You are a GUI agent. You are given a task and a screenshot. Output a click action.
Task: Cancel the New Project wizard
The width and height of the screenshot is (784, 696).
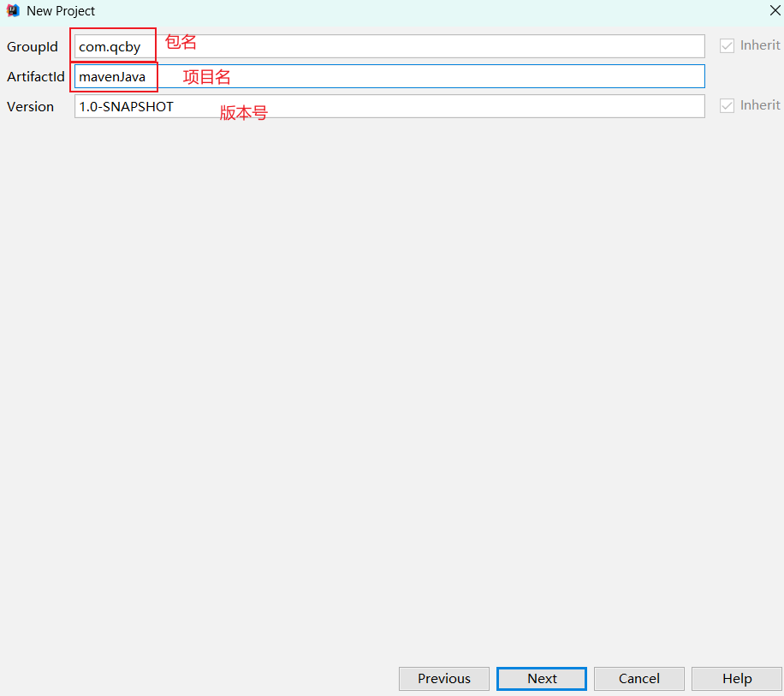(x=639, y=679)
